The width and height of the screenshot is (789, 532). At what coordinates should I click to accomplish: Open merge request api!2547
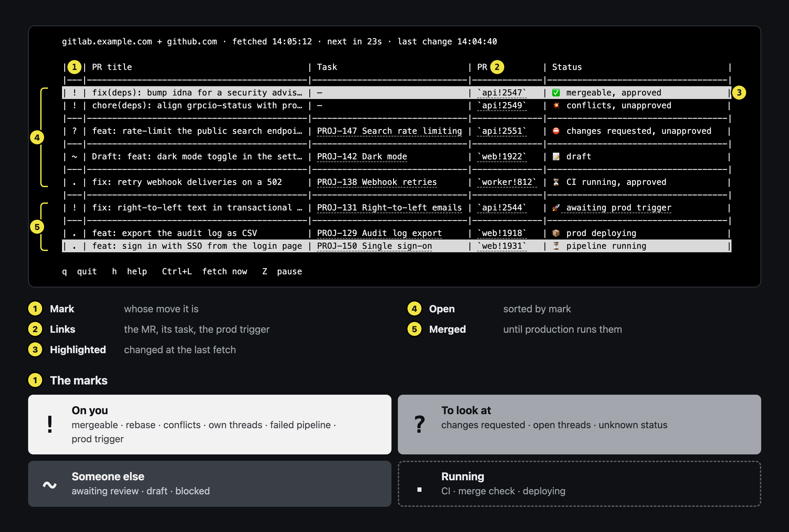(x=502, y=93)
